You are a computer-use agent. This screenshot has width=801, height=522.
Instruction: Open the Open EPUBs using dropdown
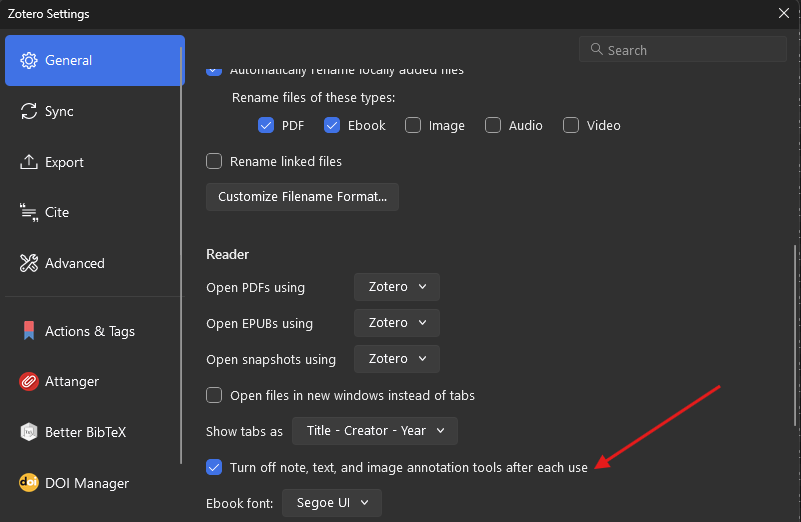(397, 323)
